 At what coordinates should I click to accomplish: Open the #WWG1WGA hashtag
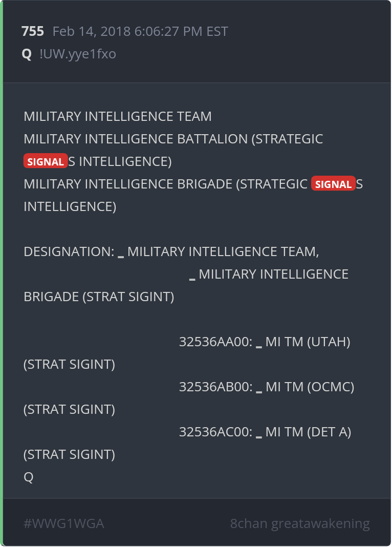coord(64,523)
